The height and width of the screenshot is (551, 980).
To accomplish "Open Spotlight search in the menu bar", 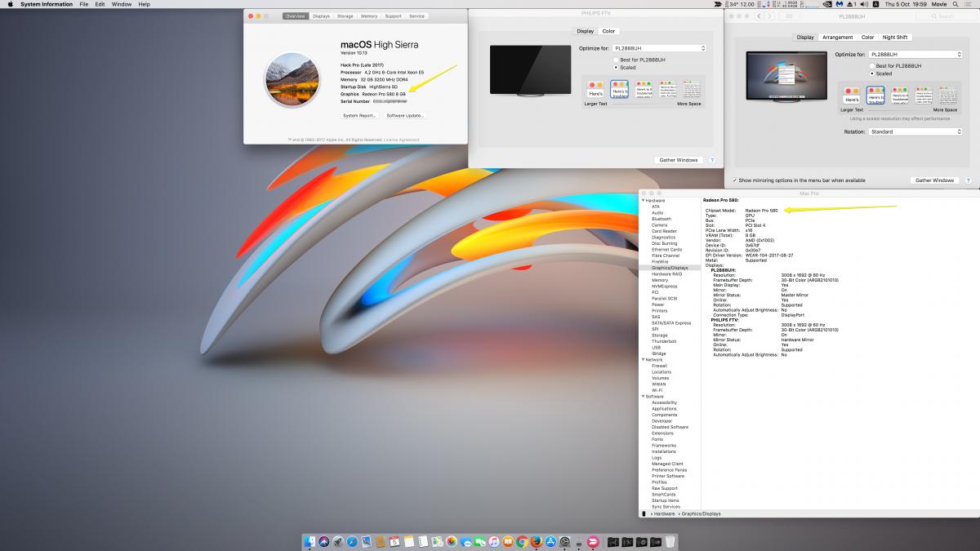I will coord(955,4).
